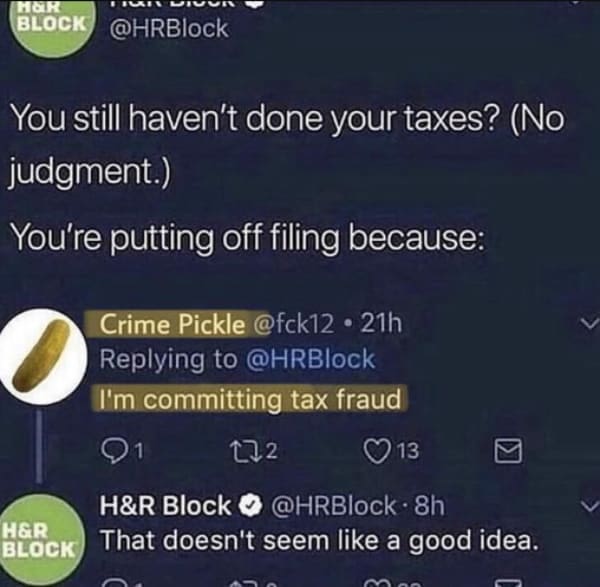
Task: Share Crime Pickle tweet via direct message
Action: pos(508,451)
